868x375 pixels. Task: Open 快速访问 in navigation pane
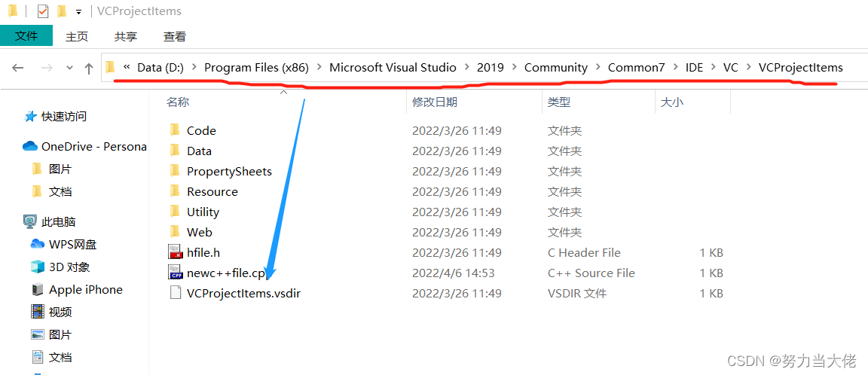63,117
